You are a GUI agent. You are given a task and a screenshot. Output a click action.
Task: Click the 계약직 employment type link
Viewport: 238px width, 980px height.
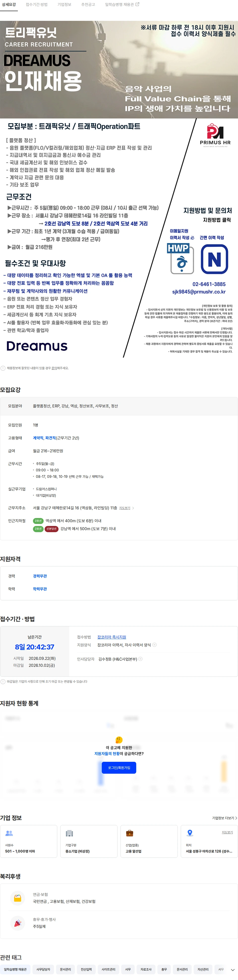(38, 438)
